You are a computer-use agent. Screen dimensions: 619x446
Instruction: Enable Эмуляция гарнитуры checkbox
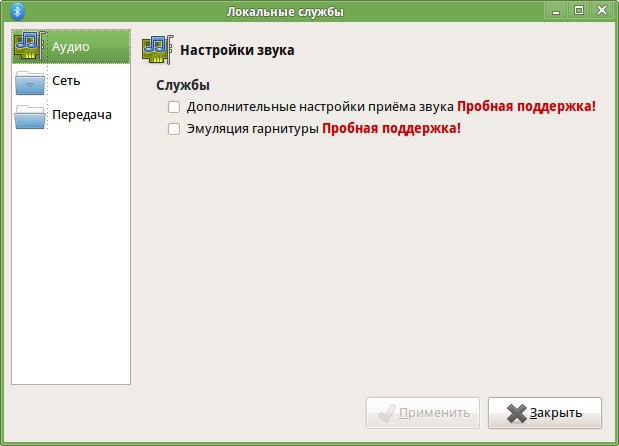[174, 129]
